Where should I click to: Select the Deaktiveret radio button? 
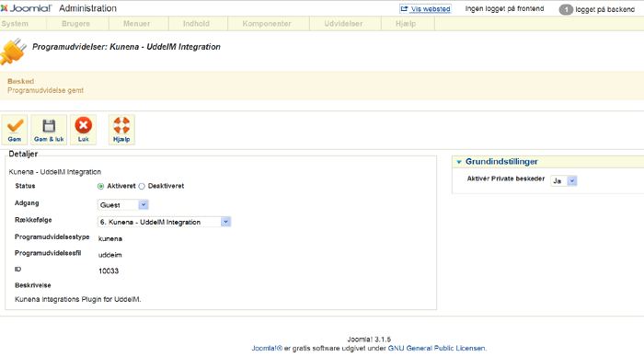click(142, 186)
